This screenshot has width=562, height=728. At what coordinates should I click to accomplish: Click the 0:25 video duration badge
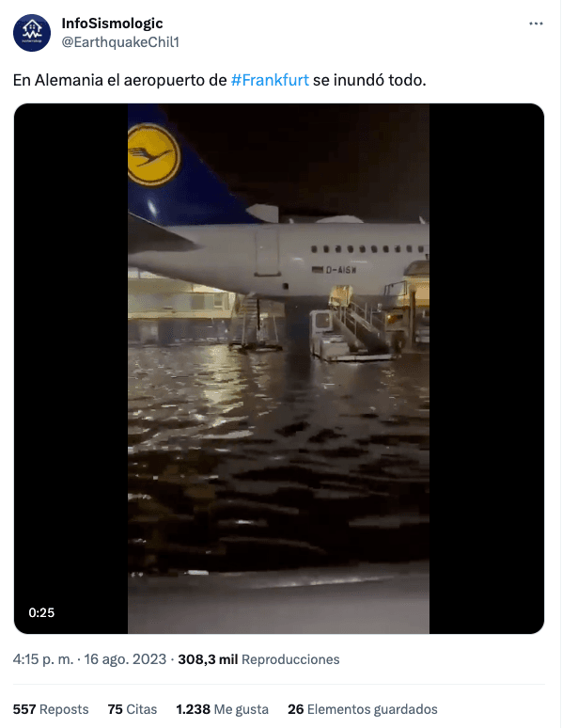click(x=41, y=613)
